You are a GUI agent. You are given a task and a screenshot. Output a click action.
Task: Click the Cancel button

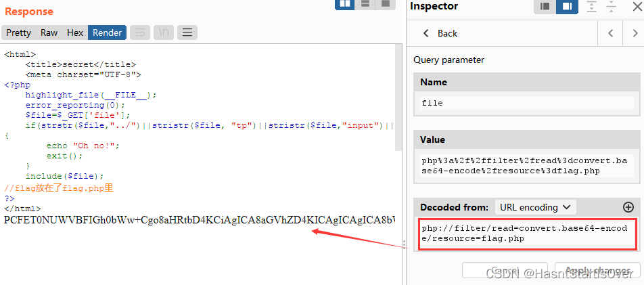coord(505,270)
